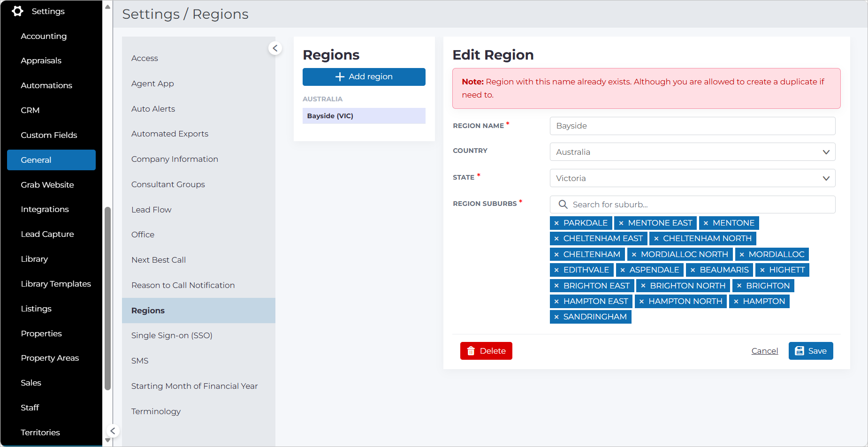The image size is (868, 447).
Task: Remove the BEAUMARIS suburb tag
Action: [693, 270]
